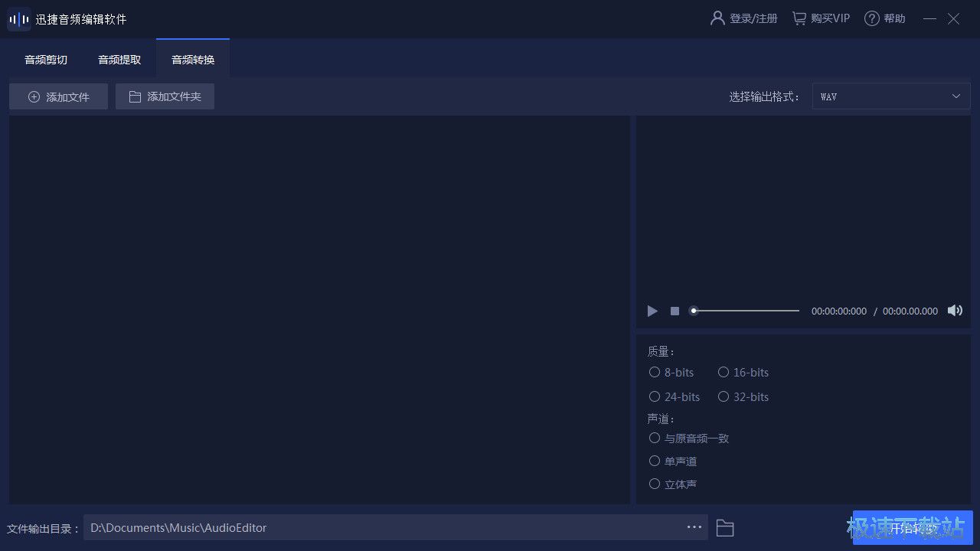
Task: Select 32-bits quality option
Action: (x=724, y=397)
